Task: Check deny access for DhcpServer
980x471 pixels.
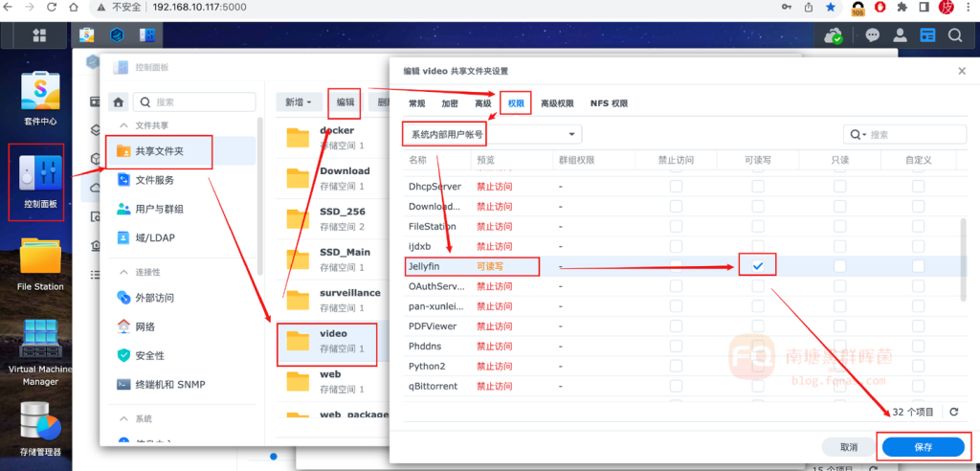Action: 676,187
